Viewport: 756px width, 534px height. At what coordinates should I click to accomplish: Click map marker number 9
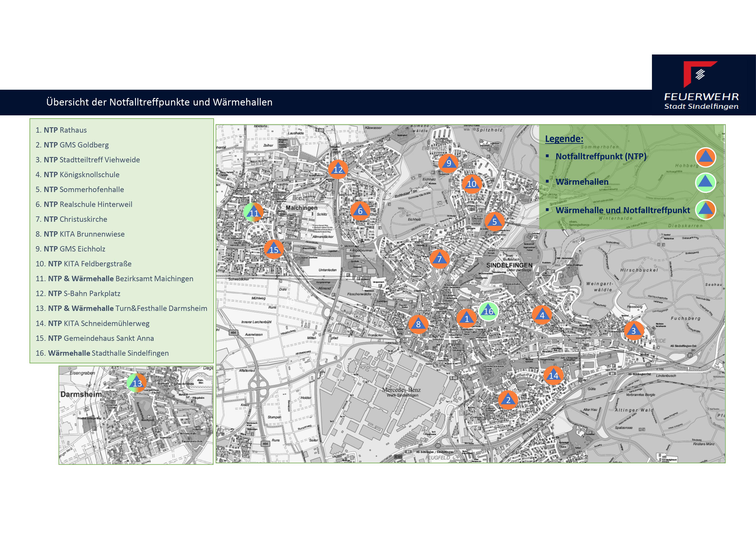[448, 163]
